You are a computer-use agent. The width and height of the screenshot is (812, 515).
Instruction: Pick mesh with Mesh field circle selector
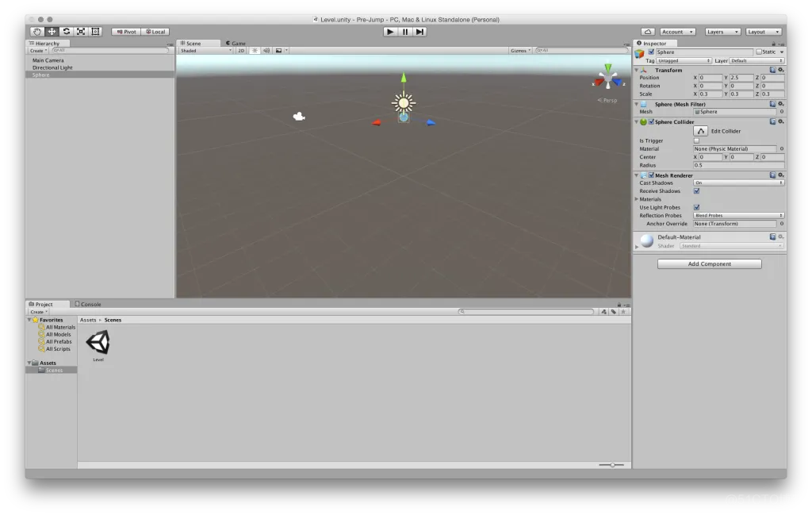[x=781, y=112]
